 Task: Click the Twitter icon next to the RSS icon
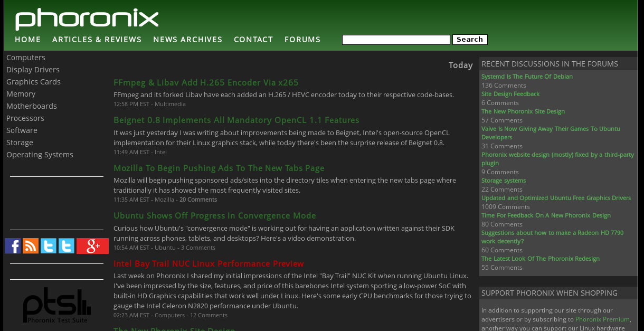(x=49, y=246)
